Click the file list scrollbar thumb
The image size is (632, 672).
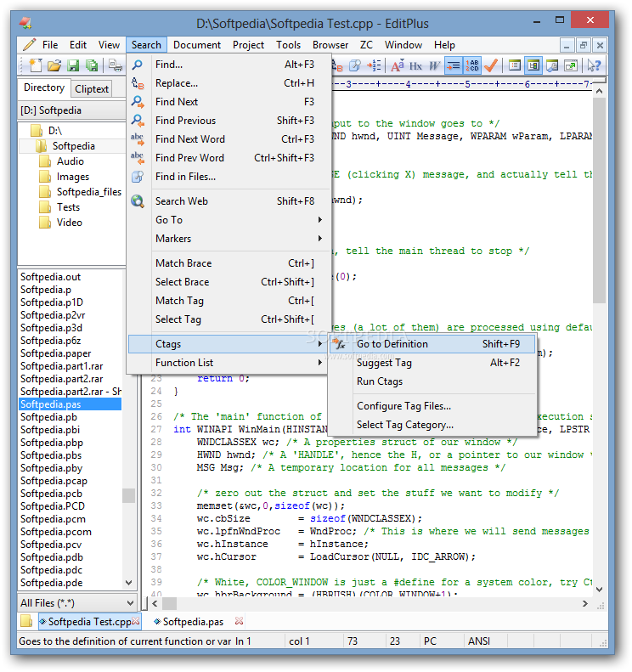[128, 495]
